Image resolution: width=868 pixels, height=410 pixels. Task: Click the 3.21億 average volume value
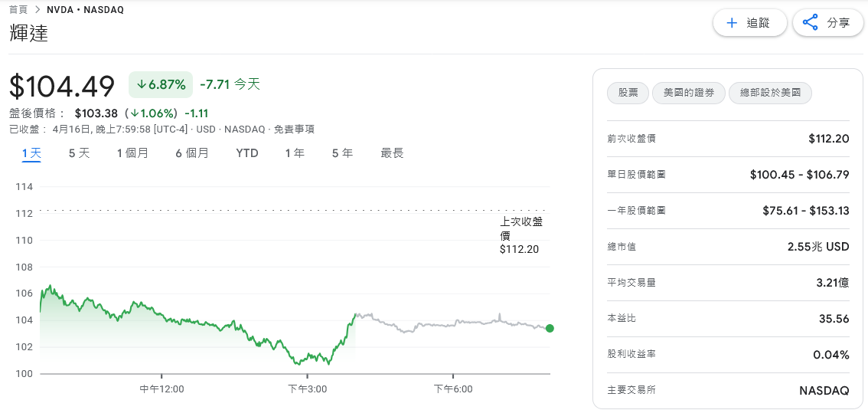(833, 283)
